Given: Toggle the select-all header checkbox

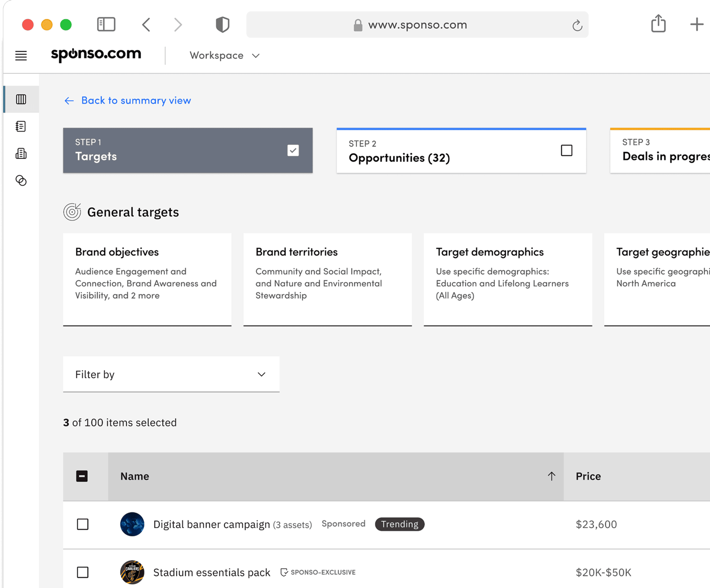Looking at the screenshot, I should tap(82, 476).
